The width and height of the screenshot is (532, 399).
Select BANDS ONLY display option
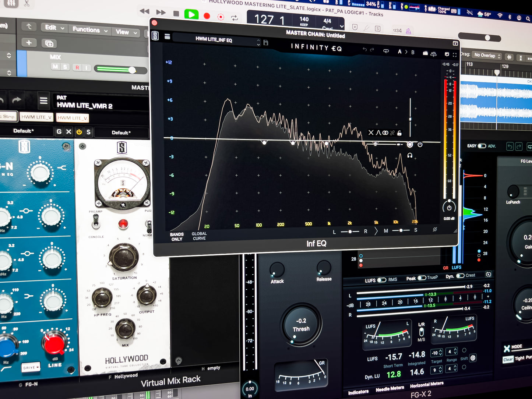tap(177, 237)
